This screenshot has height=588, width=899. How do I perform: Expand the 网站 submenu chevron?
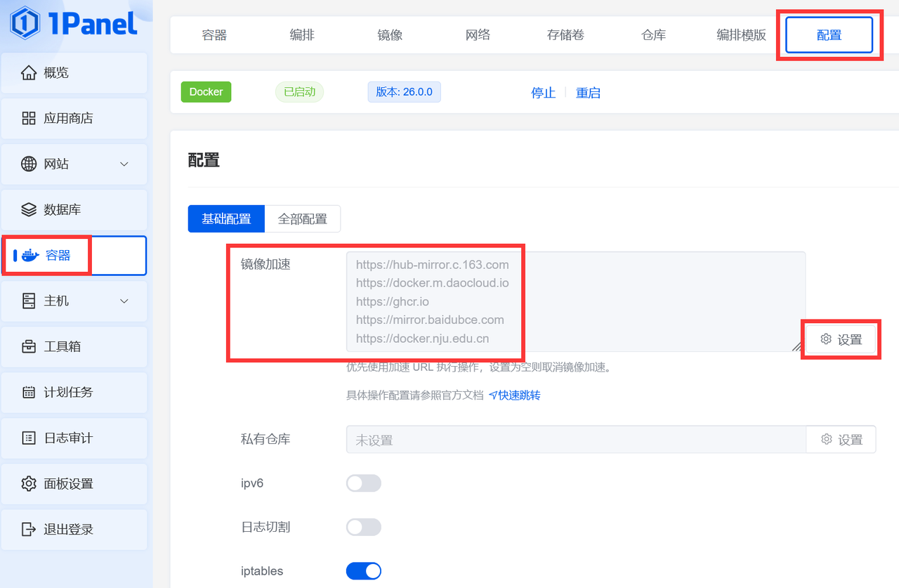(124, 164)
